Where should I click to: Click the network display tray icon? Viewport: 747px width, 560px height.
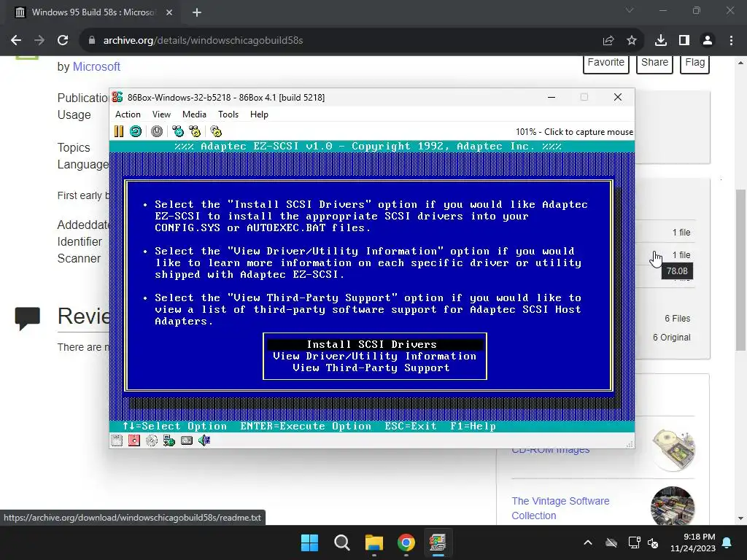tap(634, 542)
